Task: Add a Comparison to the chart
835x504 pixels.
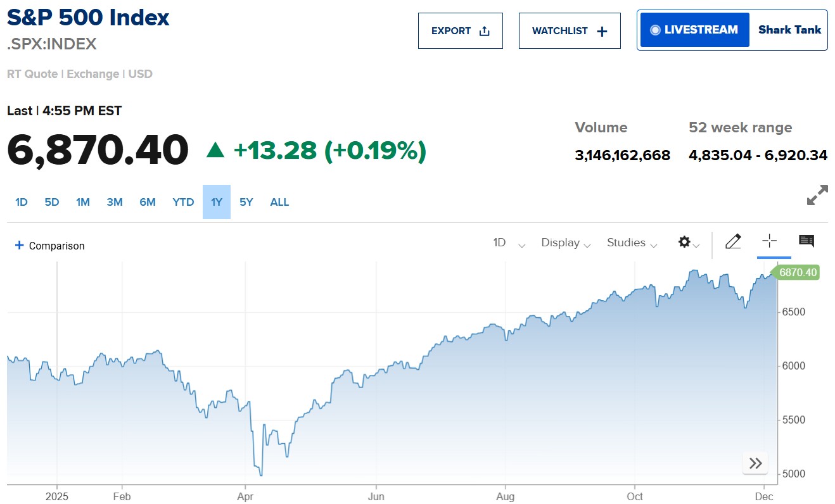Action: pos(49,246)
